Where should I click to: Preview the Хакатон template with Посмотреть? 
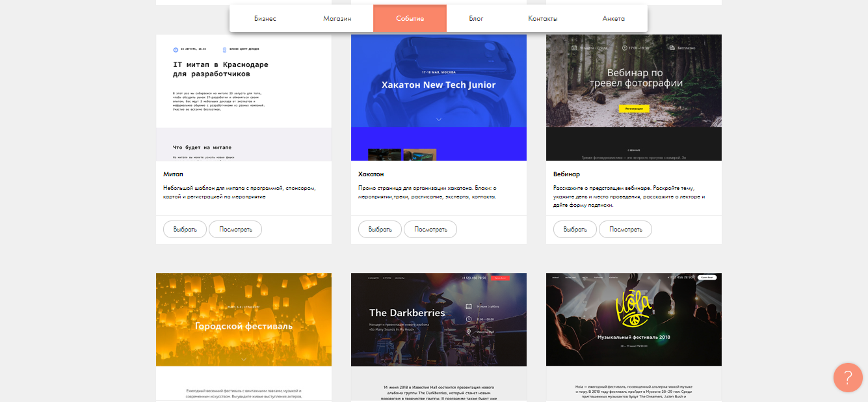(x=430, y=229)
